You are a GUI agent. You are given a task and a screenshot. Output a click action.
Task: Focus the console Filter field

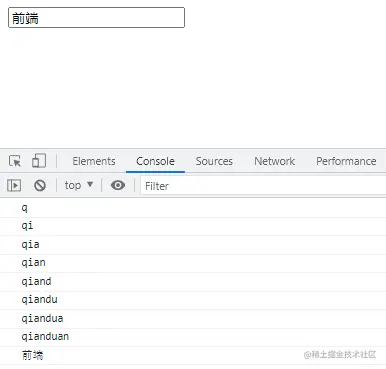click(x=263, y=186)
